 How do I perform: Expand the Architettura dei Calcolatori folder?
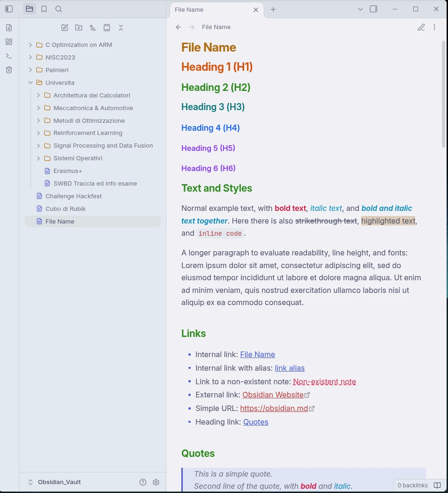[x=38, y=95]
